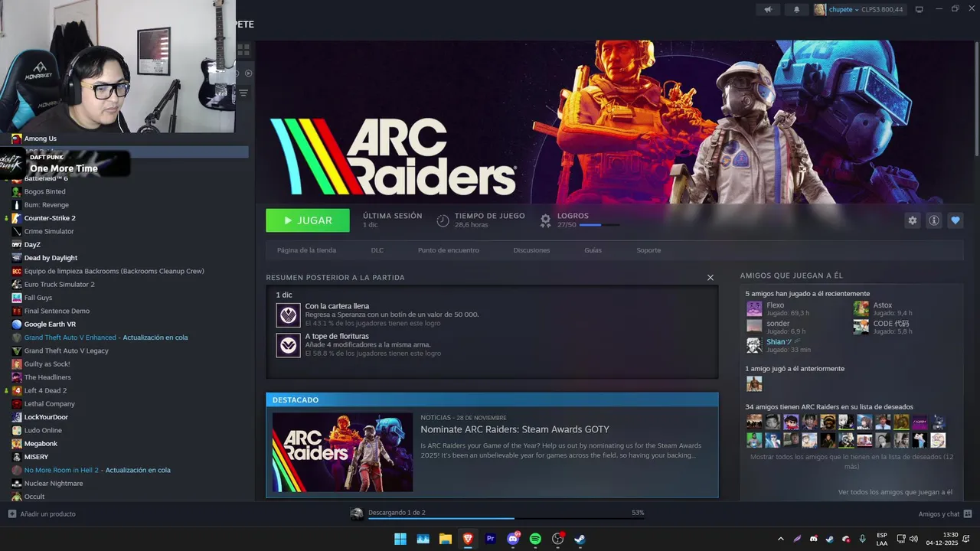Open the Logros achievements icon

point(545,220)
